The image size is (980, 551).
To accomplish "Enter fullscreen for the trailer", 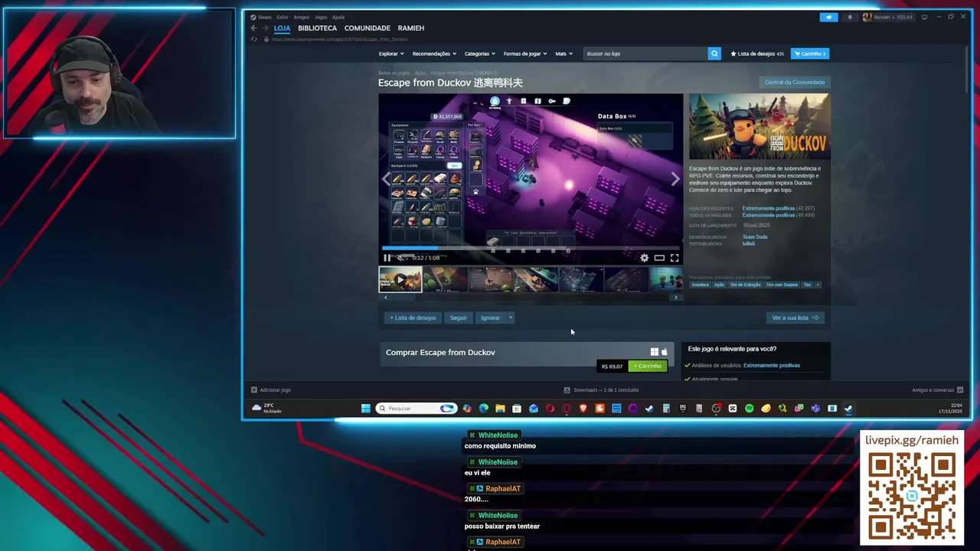I will pyautogui.click(x=675, y=258).
